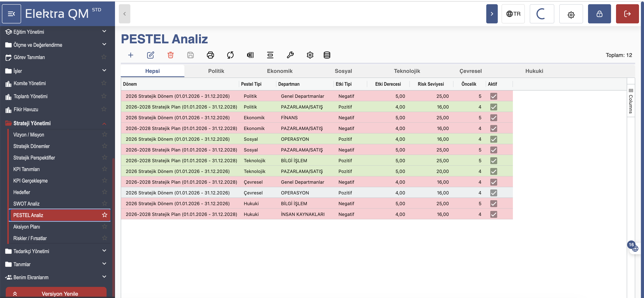Click the red trash delete icon

point(171,55)
